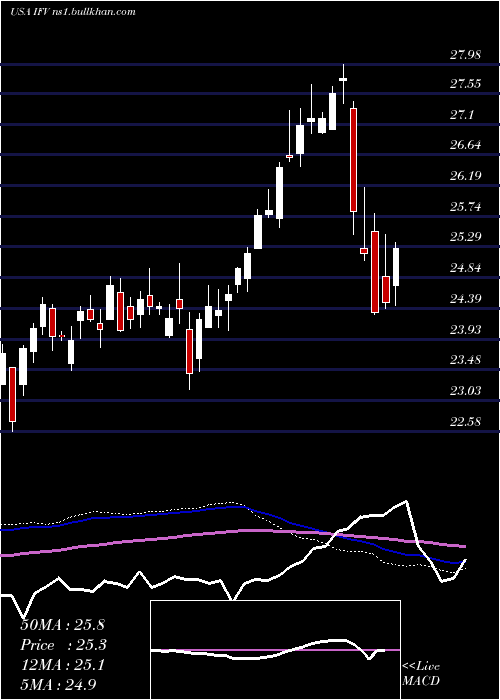Screen dimensions: 500x700
Task: Click the 24.84 price axis label
Action: click(x=466, y=268)
